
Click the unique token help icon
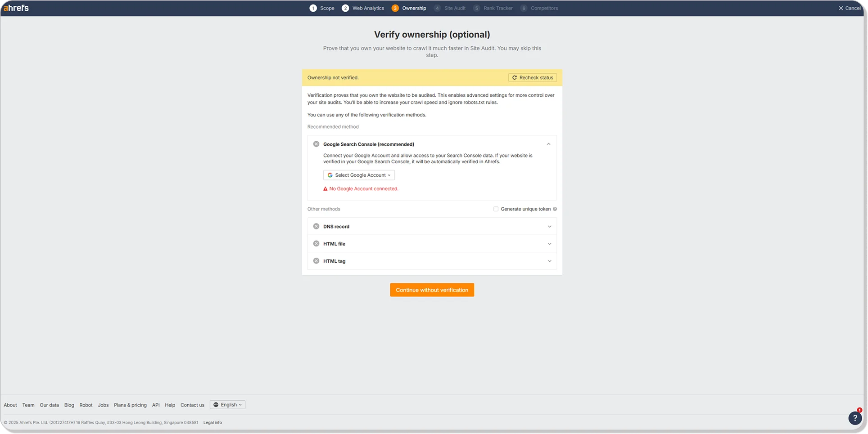[555, 209]
